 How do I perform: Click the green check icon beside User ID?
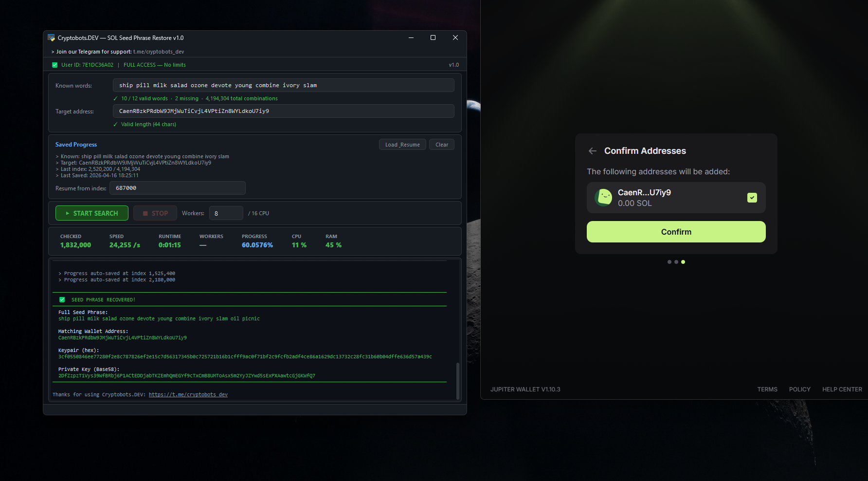(55, 65)
